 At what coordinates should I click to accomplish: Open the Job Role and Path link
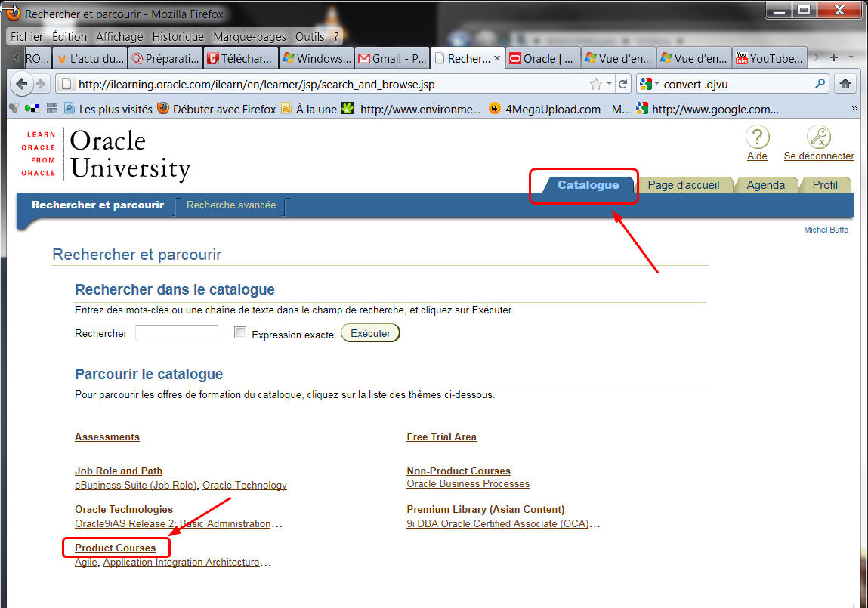coord(119,471)
